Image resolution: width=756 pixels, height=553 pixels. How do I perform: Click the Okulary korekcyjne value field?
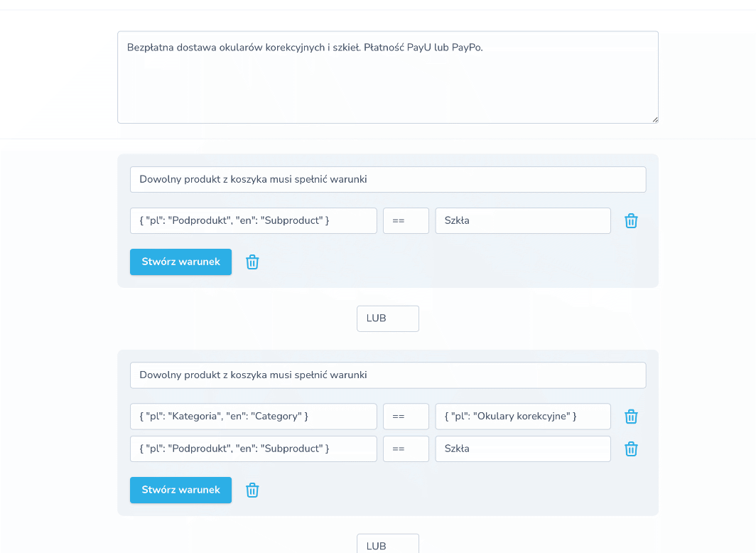coord(522,417)
